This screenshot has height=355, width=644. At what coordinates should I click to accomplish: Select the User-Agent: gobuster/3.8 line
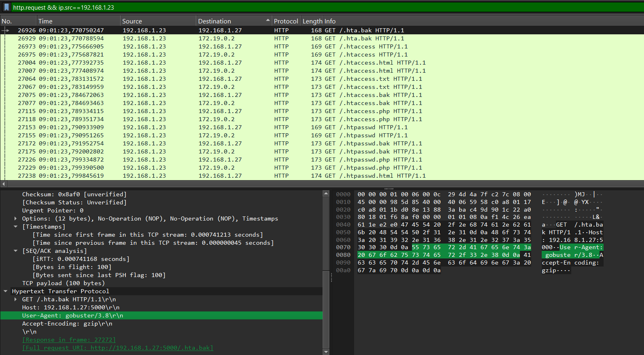pos(73,315)
